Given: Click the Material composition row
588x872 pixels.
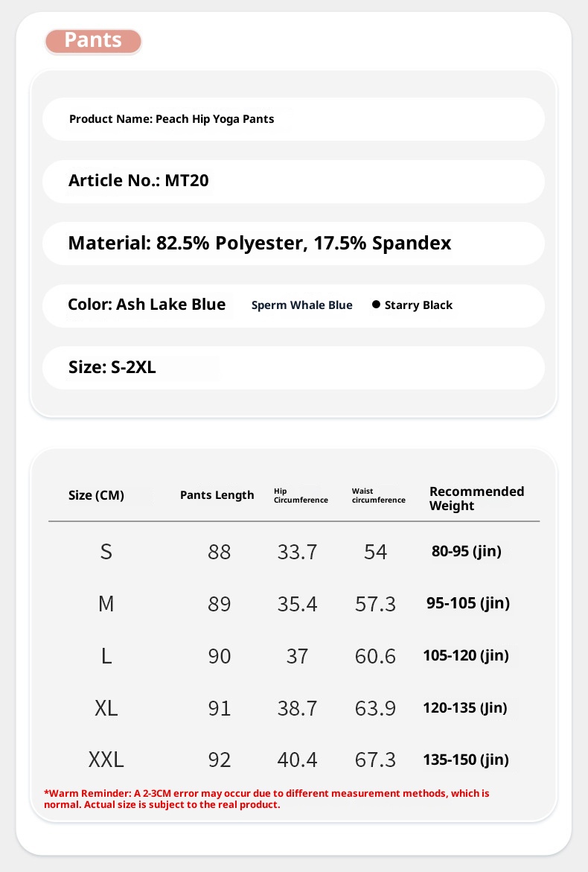Looking at the screenshot, I should tap(293, 244).
